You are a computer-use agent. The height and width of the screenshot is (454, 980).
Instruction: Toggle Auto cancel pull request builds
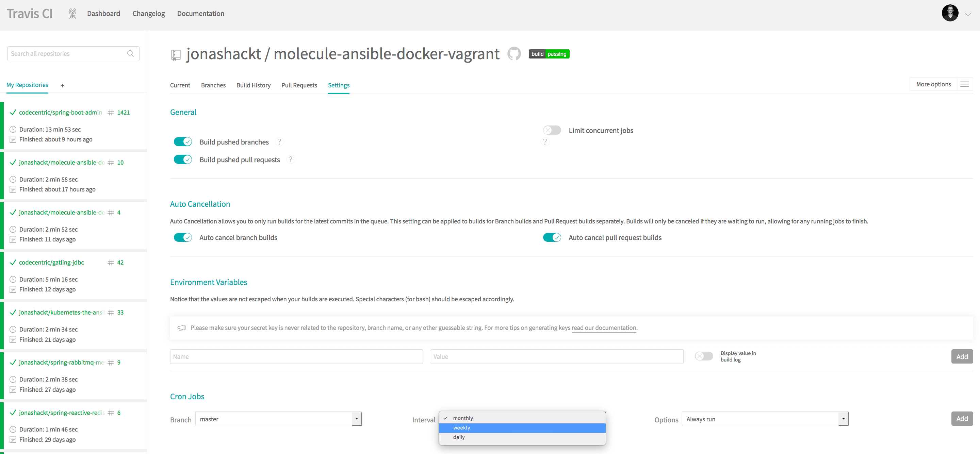click(x=552, y=238)
